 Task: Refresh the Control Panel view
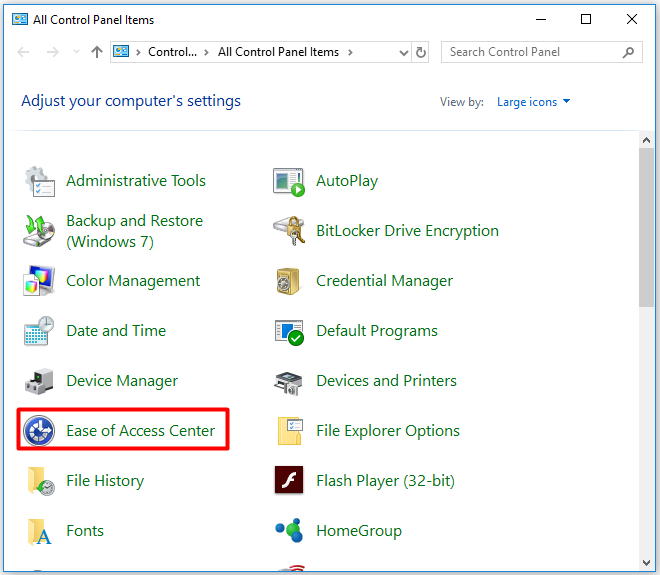point(420,52)
